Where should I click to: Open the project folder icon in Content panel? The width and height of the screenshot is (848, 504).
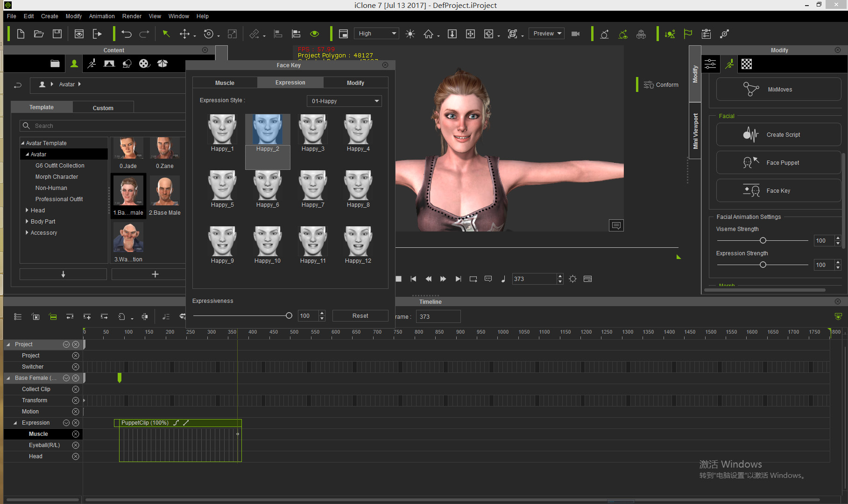coord(55,63)
